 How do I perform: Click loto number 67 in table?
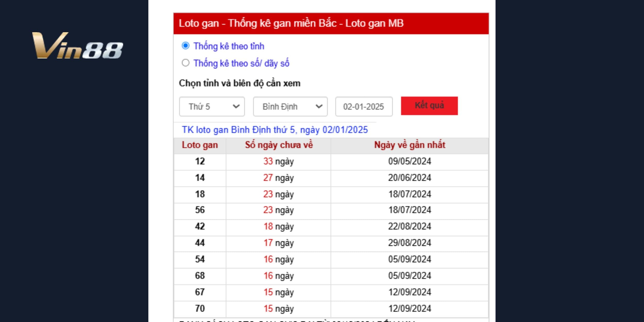pyautogui.click(x=200, y=292)
